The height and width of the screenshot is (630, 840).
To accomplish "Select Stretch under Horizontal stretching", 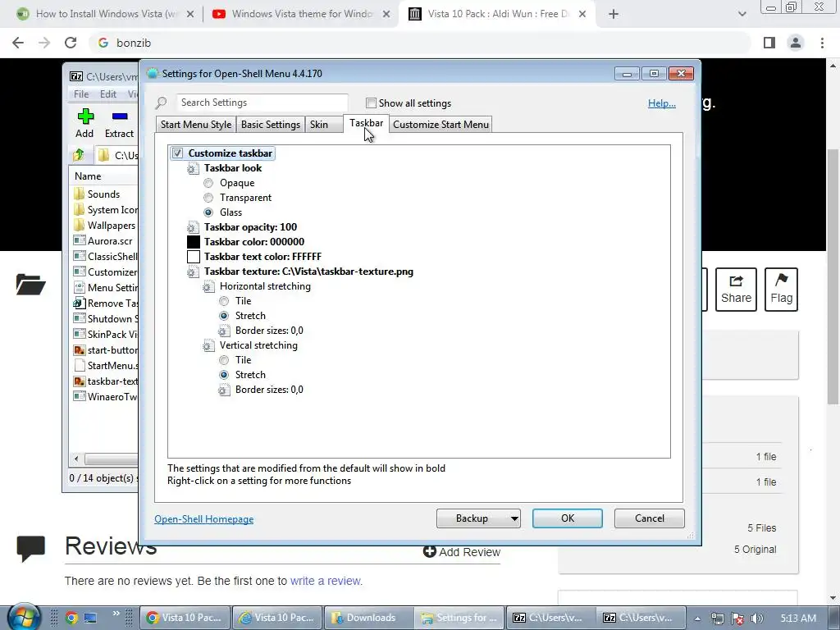I will [x=224, y=316].
